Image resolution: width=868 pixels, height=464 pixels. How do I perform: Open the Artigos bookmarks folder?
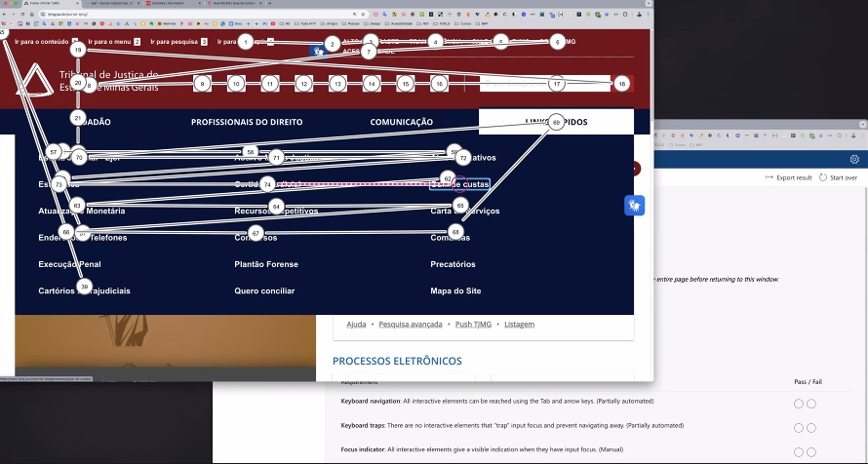(330, 23)
